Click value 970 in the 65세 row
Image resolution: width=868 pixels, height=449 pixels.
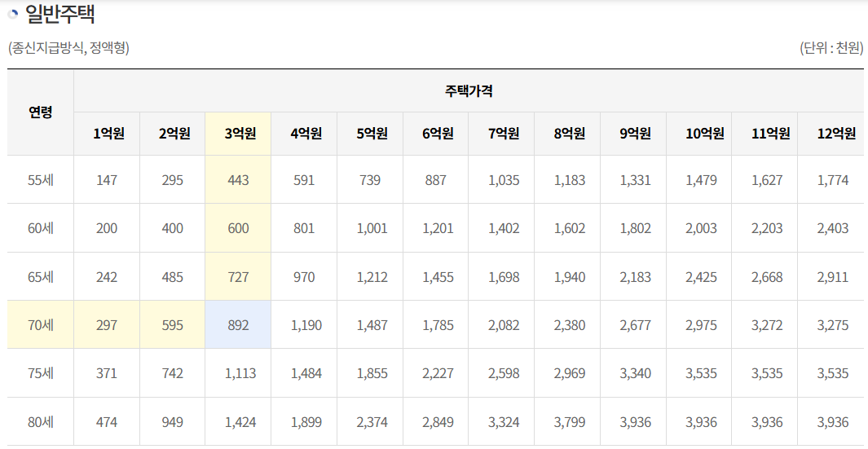pyautogui.click(x=304, y=277)
